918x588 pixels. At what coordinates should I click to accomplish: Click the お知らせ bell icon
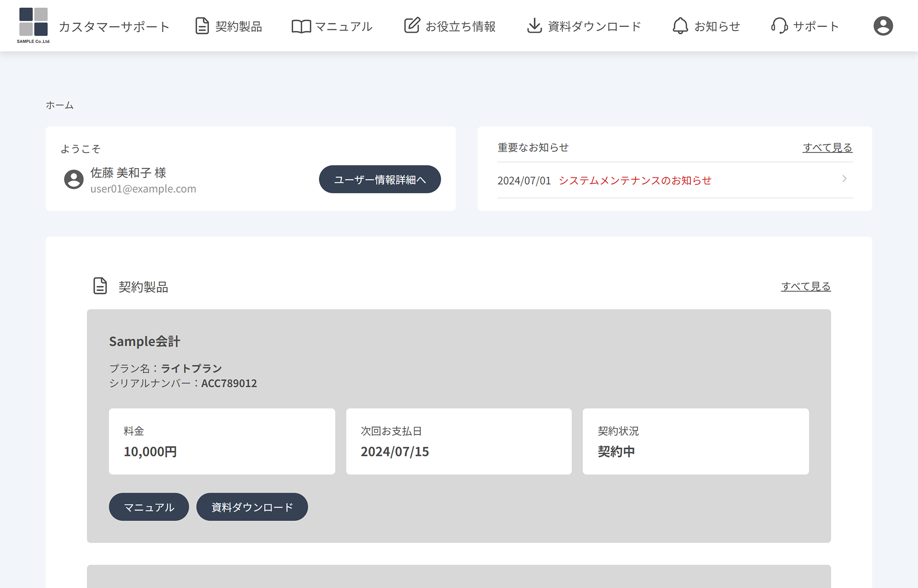pyautogui.click(x=680, y=26)
